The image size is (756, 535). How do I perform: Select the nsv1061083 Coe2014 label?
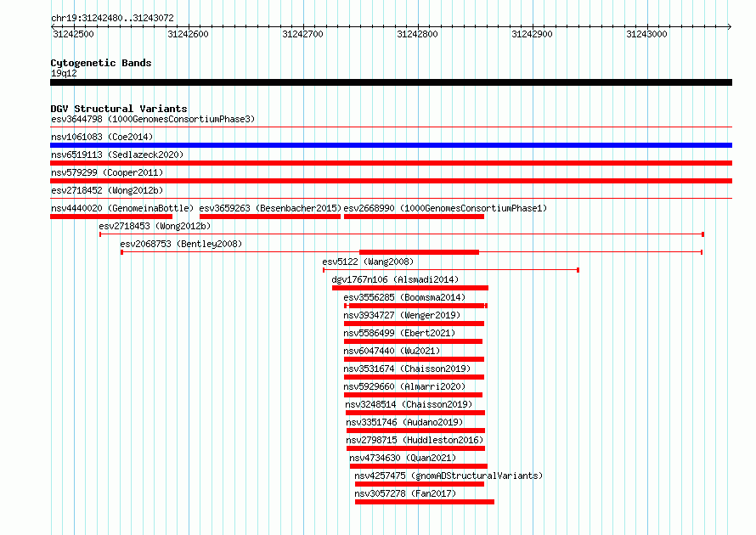pyautogui.click(x=102, y=137)
